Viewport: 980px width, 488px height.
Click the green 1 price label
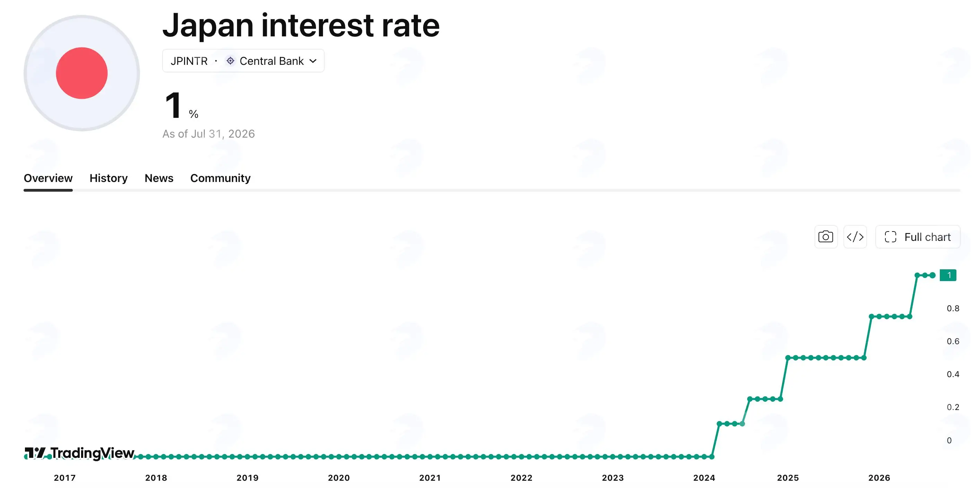click(948, 275)
